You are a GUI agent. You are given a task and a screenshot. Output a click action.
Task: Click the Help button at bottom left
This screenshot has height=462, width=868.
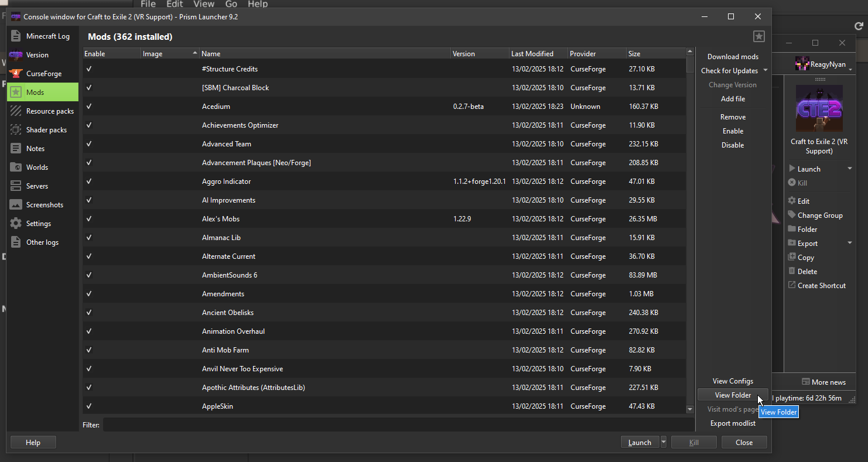click(33, 443)
